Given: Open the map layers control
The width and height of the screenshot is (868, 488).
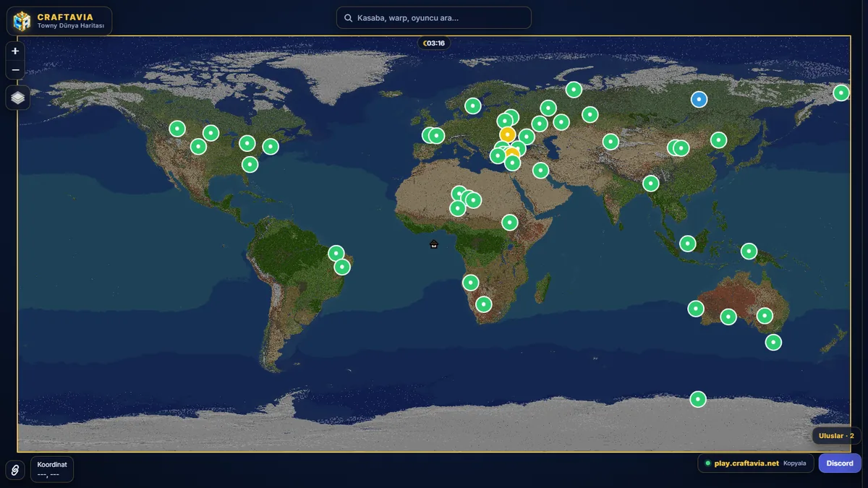Looking at the screenshot, I should click(x=18, y=97).
